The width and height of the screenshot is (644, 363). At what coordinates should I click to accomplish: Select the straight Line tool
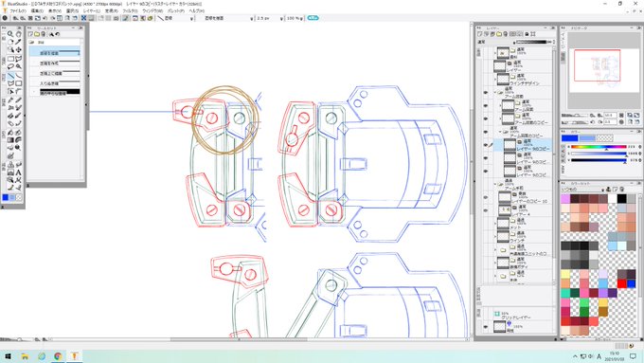10,76
